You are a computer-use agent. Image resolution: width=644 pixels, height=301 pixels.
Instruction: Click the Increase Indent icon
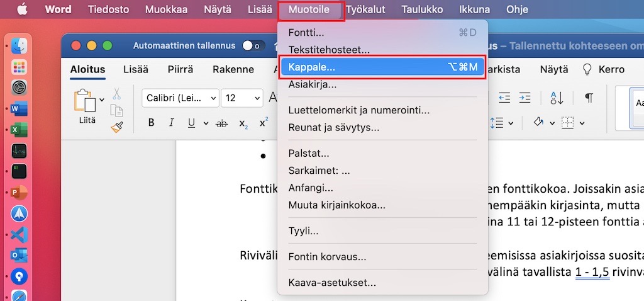click(525, 98)
